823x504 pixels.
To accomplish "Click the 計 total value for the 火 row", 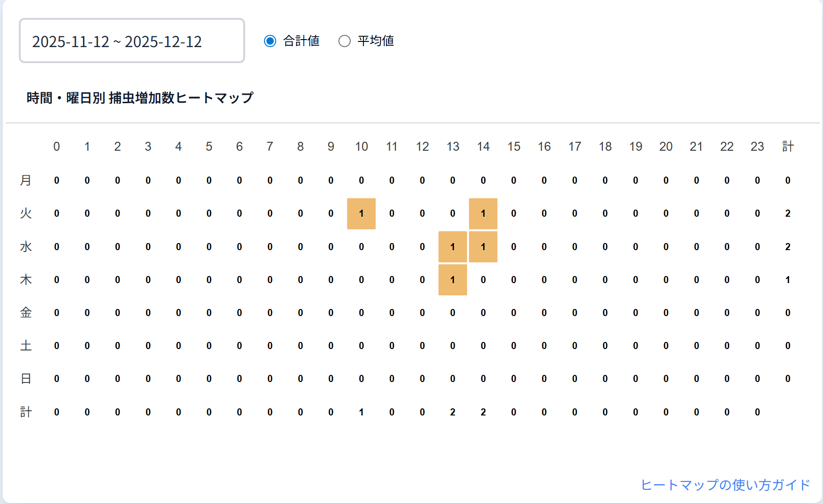I will pyautogui.click(x=788, y=213).
